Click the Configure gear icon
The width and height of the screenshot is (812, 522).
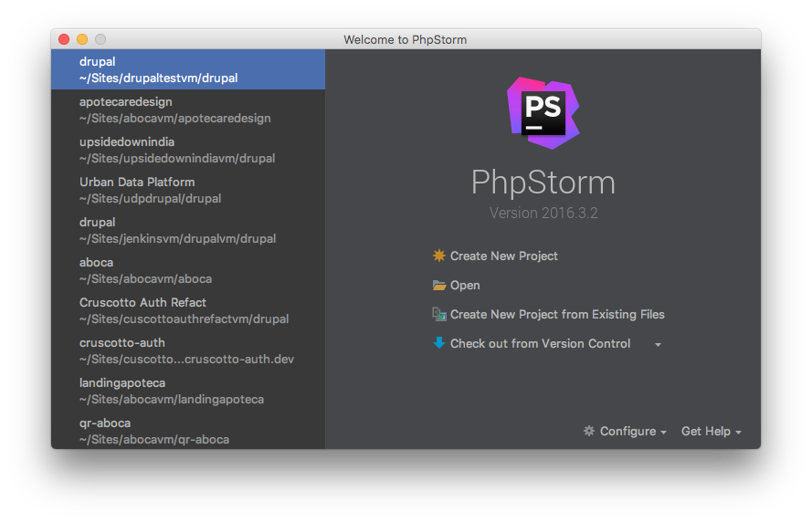pos(589,431)
